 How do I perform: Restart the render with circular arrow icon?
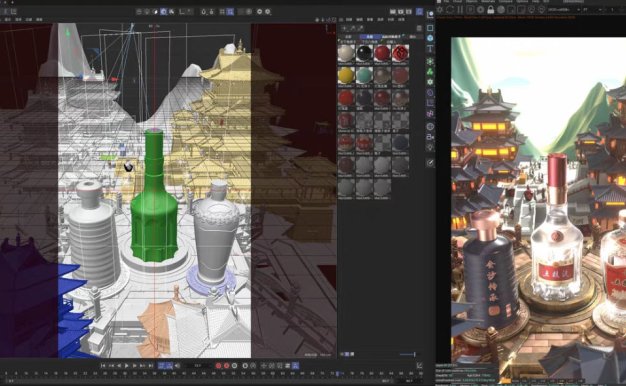(x=450, y=10)
